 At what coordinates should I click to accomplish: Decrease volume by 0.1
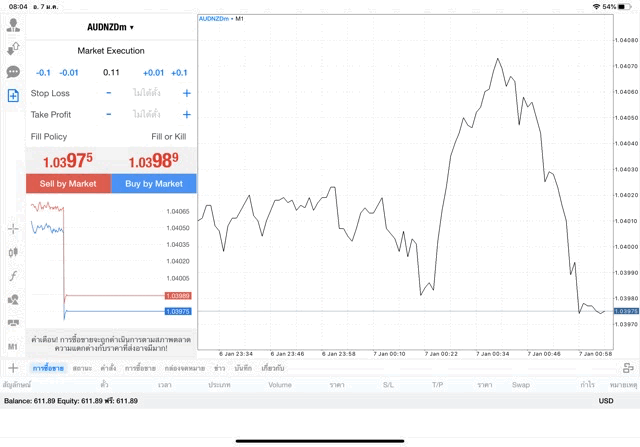coord(43,72)
